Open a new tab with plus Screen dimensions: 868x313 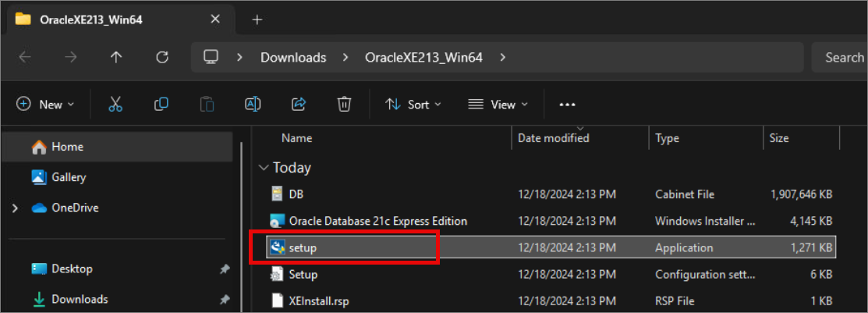[x=257, y=20]
